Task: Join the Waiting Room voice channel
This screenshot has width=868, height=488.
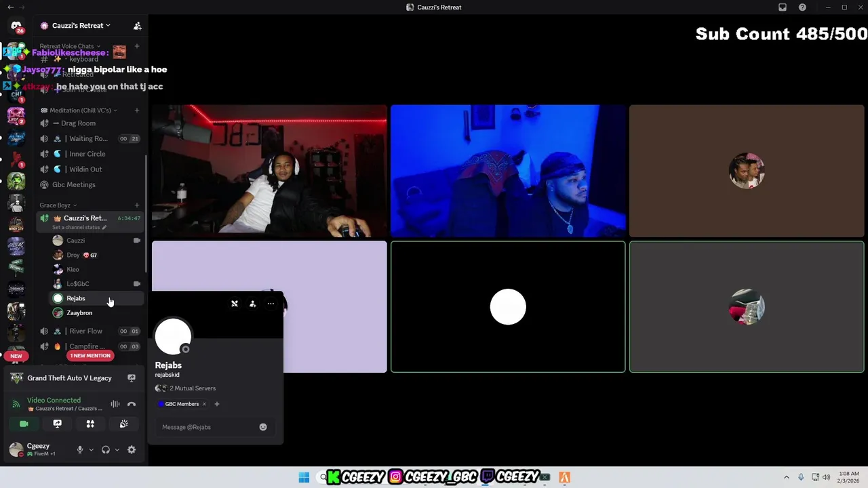Action: point(90,138)
